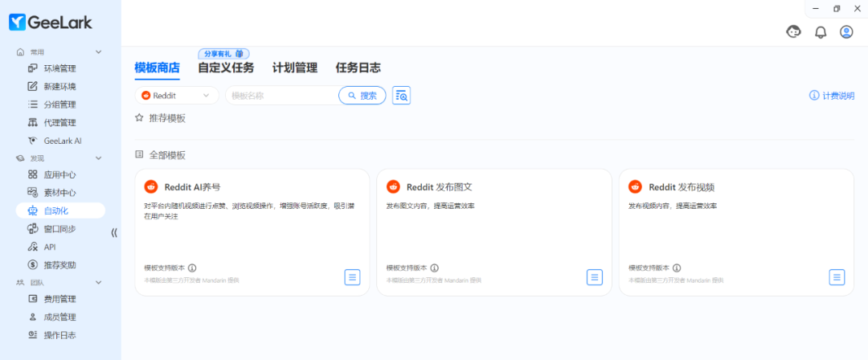The image size is (868, 360).
Task: Click the 代理管理 icon
Action: pos(33,122)
